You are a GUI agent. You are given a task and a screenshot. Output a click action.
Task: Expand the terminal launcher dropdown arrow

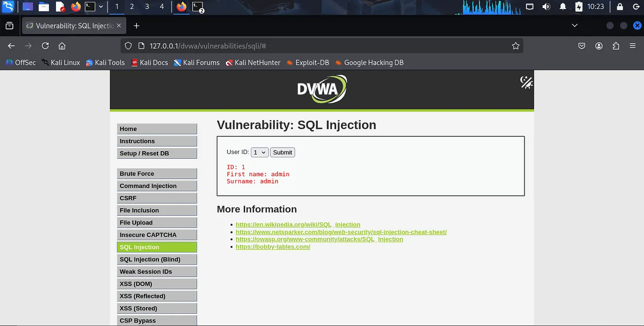coord(101,7)
